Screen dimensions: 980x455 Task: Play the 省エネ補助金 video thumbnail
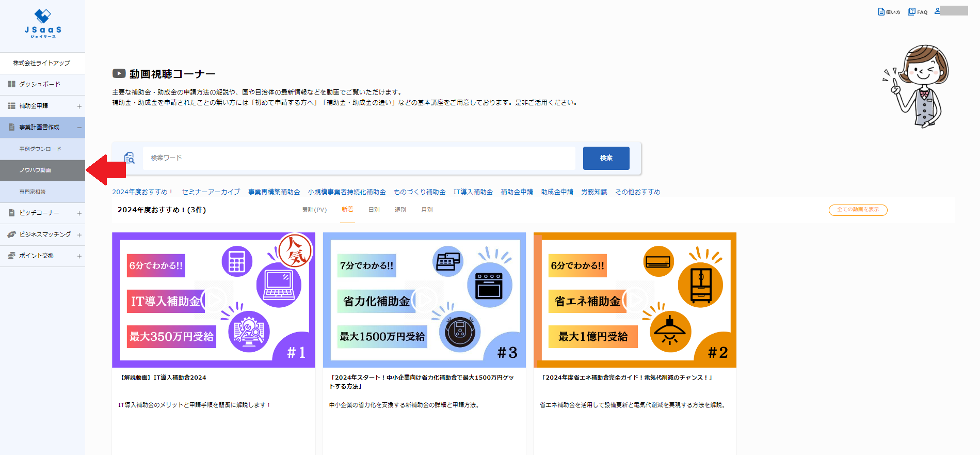tap(635, 300)
